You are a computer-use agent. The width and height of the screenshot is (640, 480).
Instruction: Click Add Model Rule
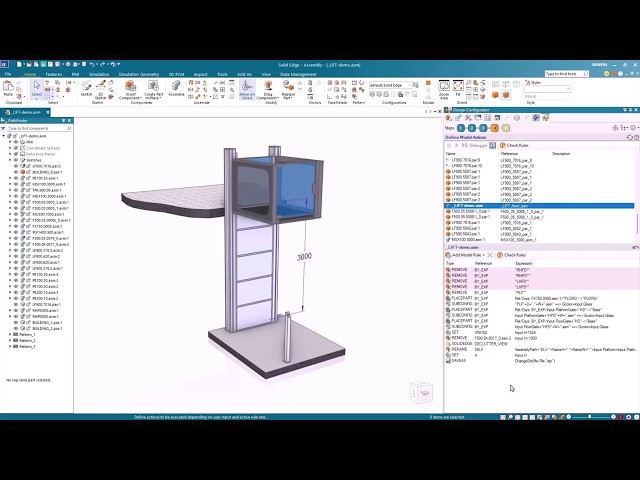tap(464, 255)
